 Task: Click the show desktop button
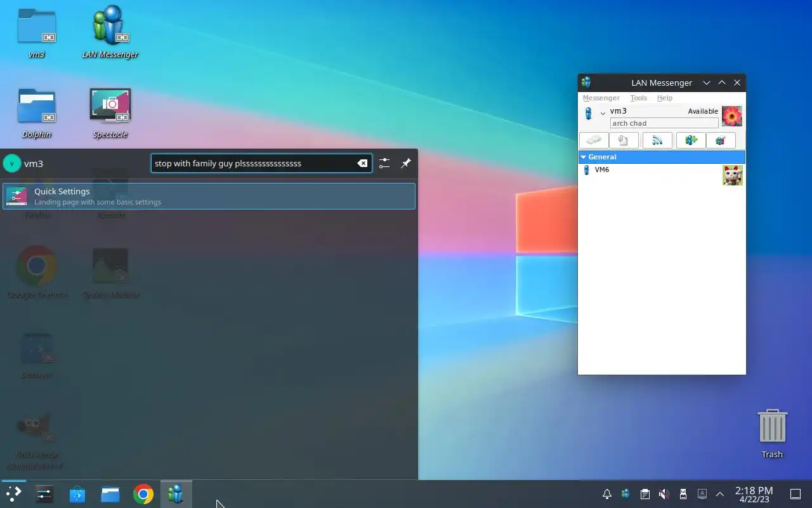click(x=795, y=494)
